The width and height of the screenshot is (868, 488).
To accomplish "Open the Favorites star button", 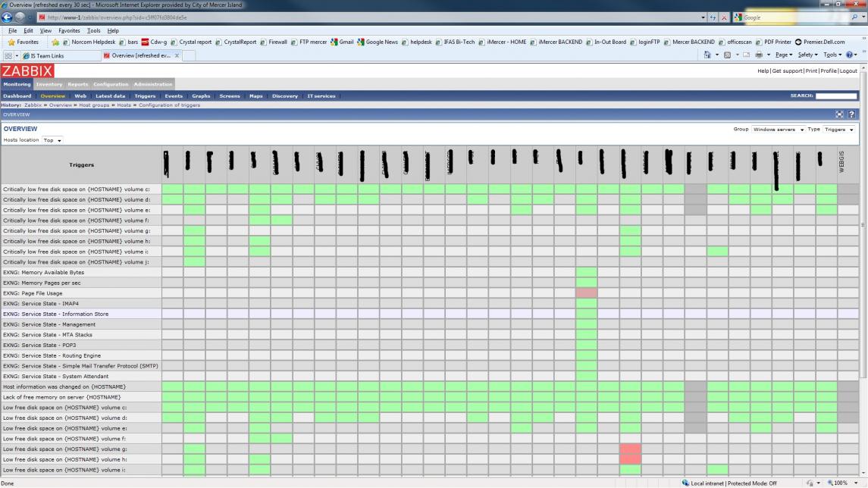I will pos(24,42).
